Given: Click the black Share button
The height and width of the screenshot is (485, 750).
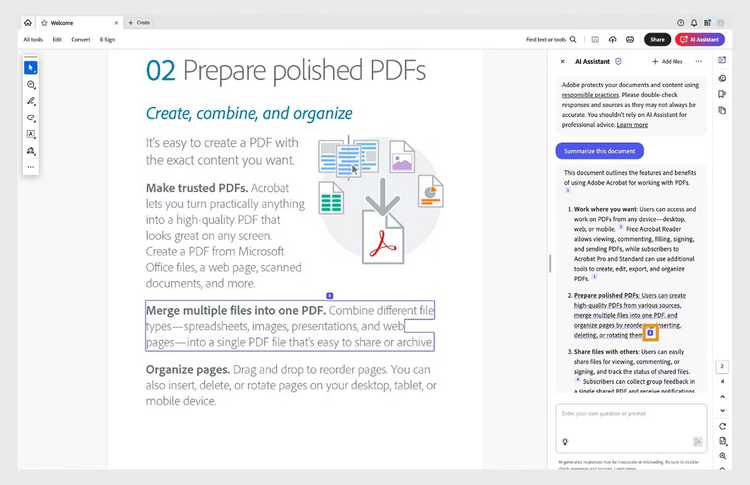Looking at the screenshot, I should click(657, 40).
